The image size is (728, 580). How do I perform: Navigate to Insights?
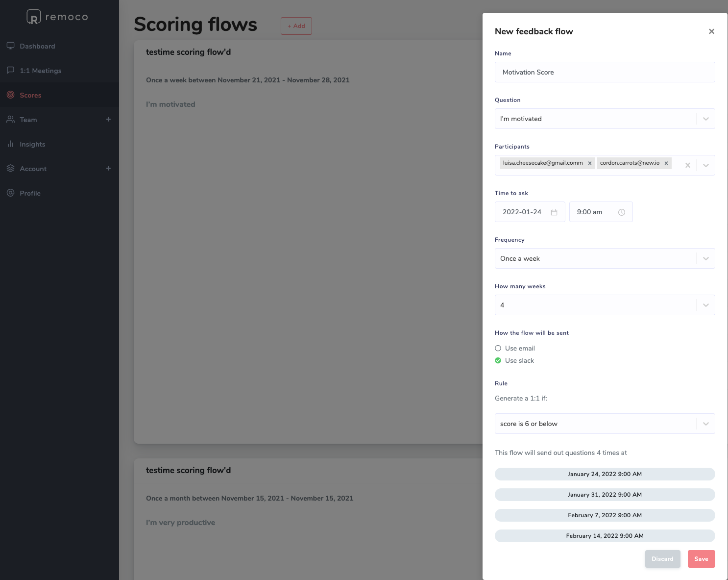click(59, 144)
